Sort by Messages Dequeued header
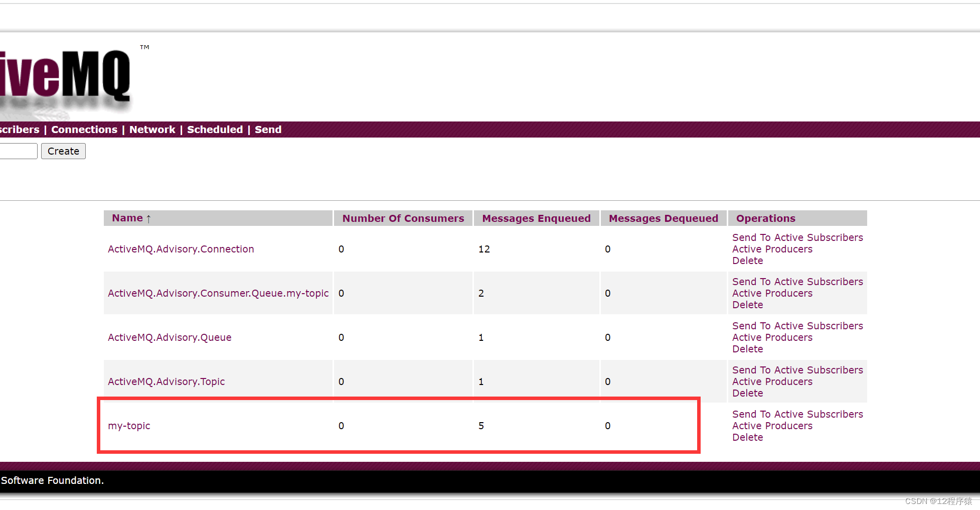Image resolution: width=980 pixels, height=510 pixels. 663,218
